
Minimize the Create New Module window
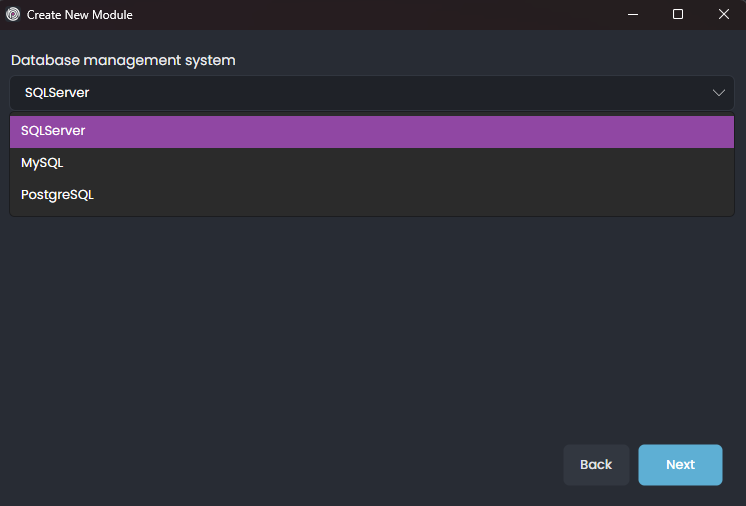click(633, 15)
